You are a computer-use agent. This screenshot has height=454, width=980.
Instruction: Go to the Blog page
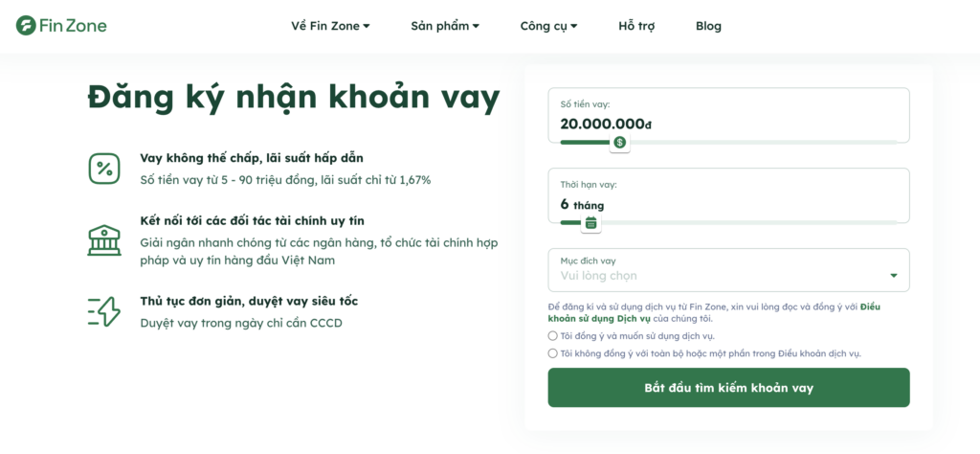pyautogui.click(x=708, y=26)
